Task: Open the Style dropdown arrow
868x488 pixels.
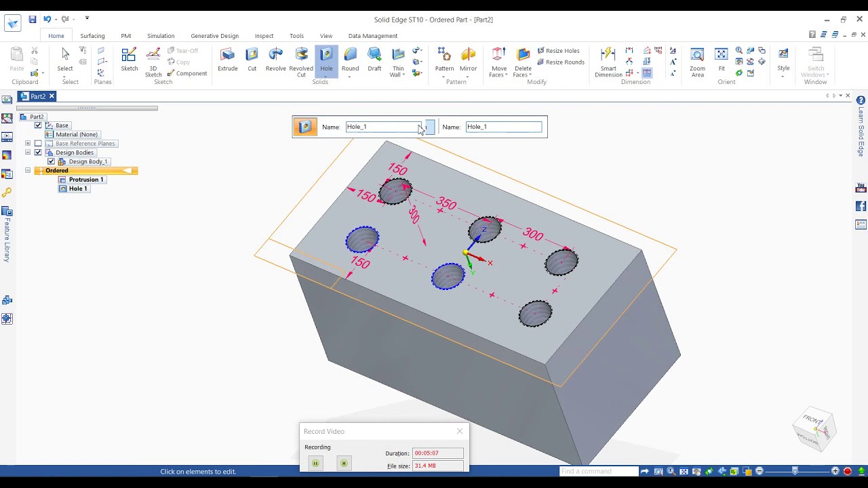Action: (x=783, y=76)
